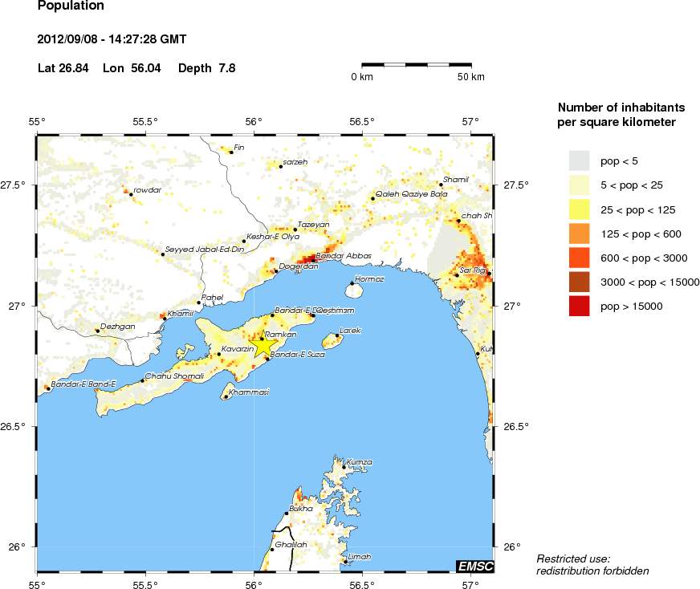Viewport: 700px width, 589px height.
Task: Click the 'Keshar-E Olya' label
Action: point(273,237)
